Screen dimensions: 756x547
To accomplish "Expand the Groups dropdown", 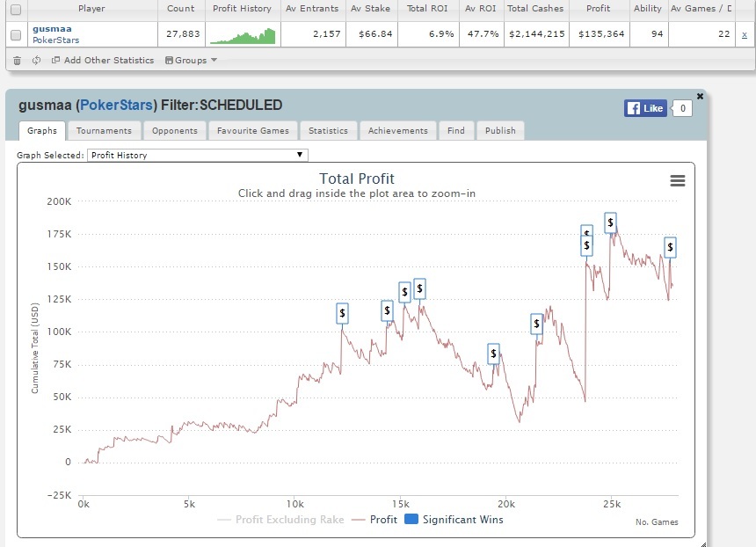I will [x=191, y=61].
